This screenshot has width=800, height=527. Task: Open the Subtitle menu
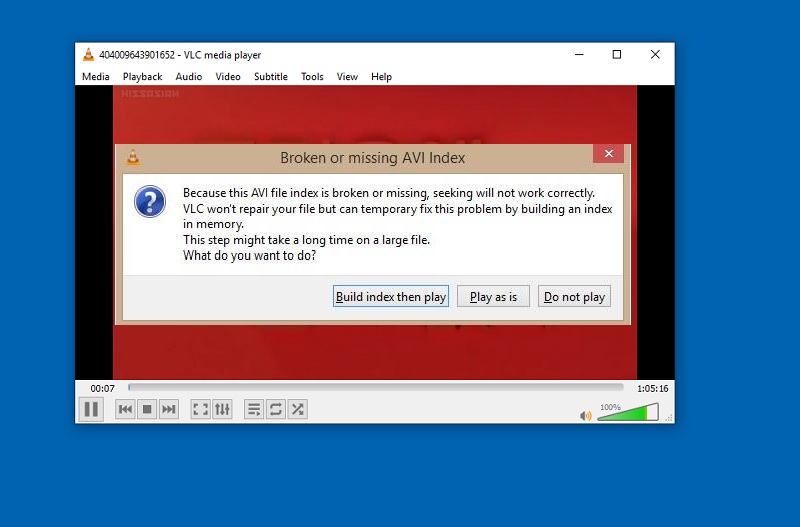click(271, 77)
